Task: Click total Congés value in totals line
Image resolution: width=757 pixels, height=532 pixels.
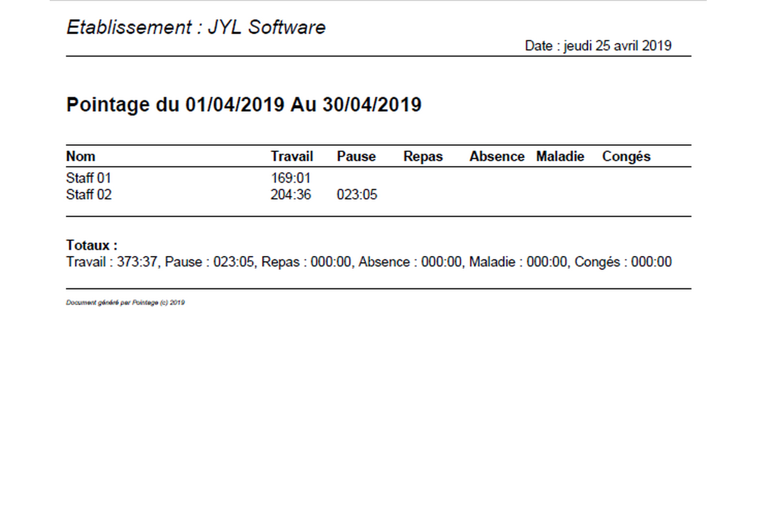Action: (651, 262)
